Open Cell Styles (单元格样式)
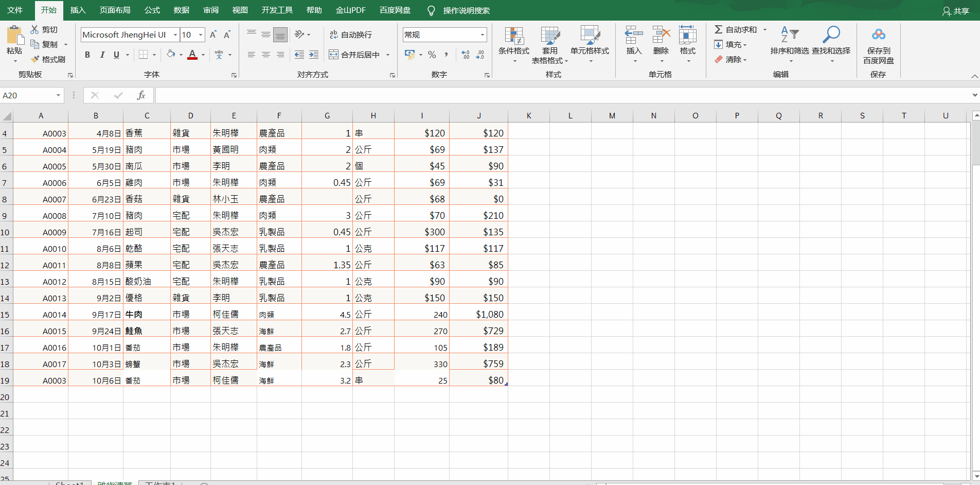The width and height of the screenshot is (980, 485). [x=590, y=45]
